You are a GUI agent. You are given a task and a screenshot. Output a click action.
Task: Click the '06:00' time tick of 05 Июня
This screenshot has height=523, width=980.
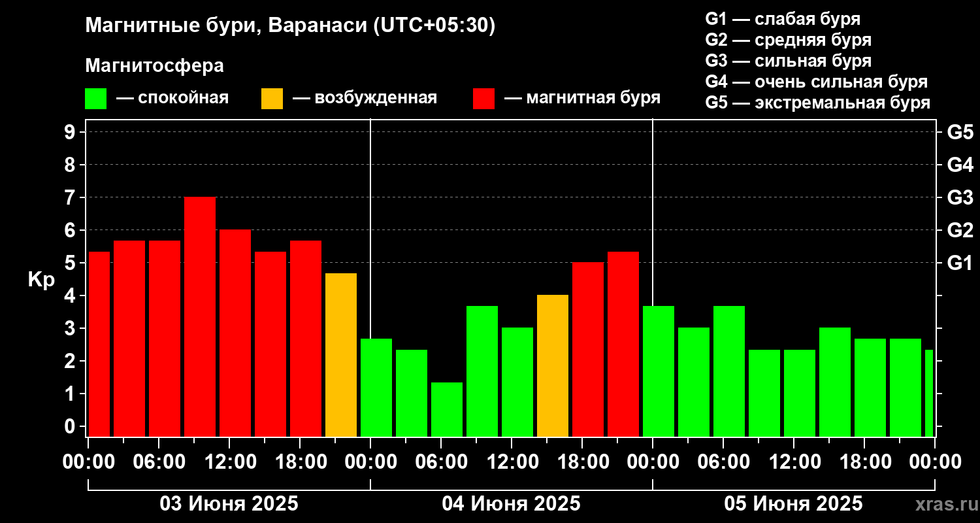723,462
